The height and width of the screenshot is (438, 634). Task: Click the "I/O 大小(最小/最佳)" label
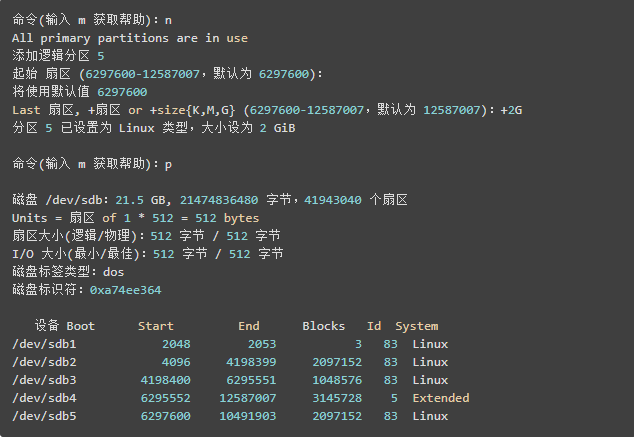point(76,254)
